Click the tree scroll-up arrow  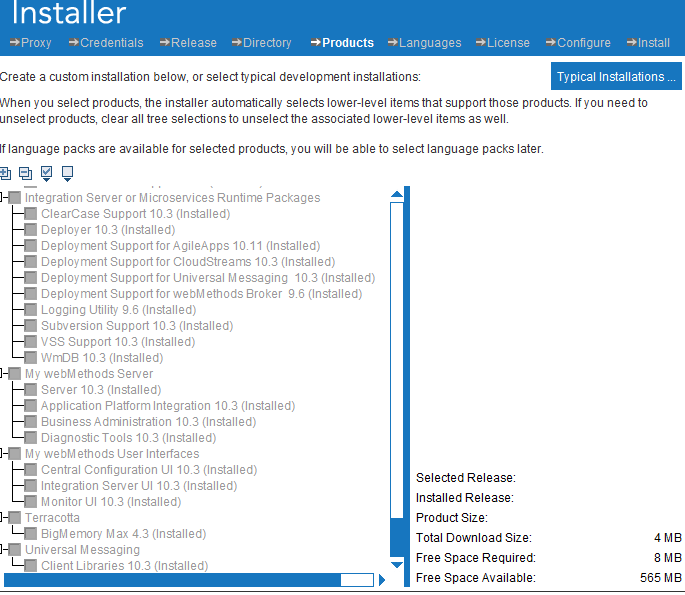[397, 194]
